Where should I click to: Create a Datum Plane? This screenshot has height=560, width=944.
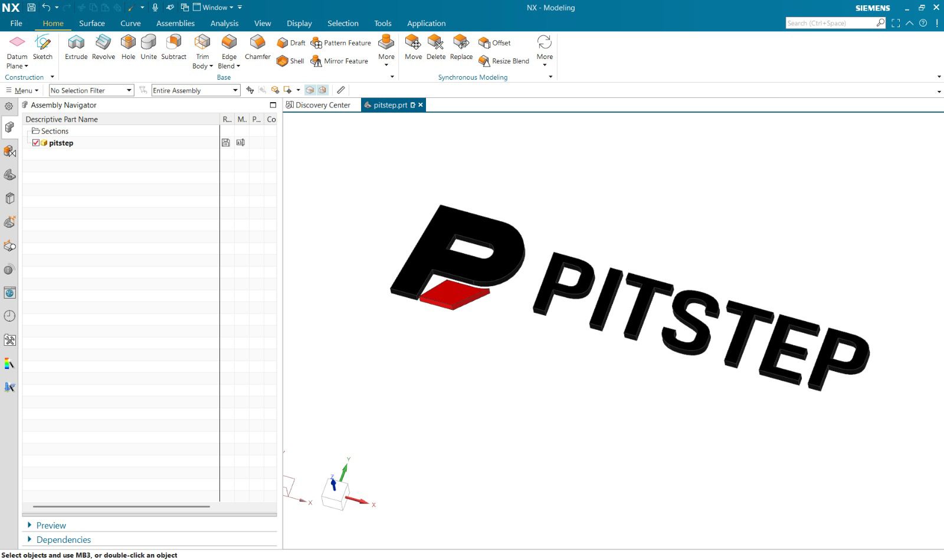(17, 51)
